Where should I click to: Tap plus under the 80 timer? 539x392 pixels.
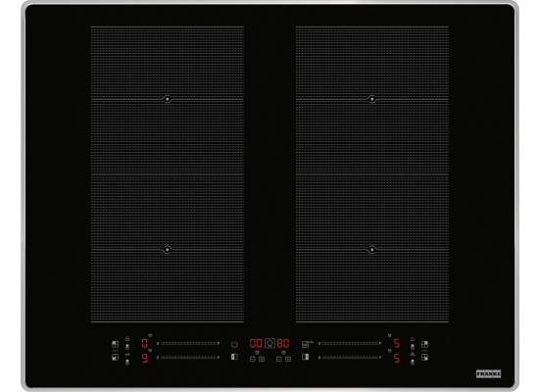pyautogui.click(x=288, y=359)
